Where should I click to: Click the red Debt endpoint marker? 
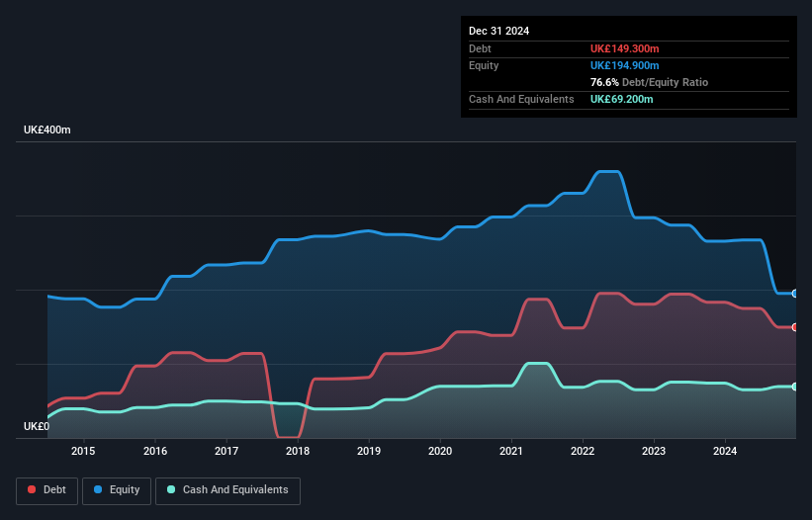coord(795,327)
